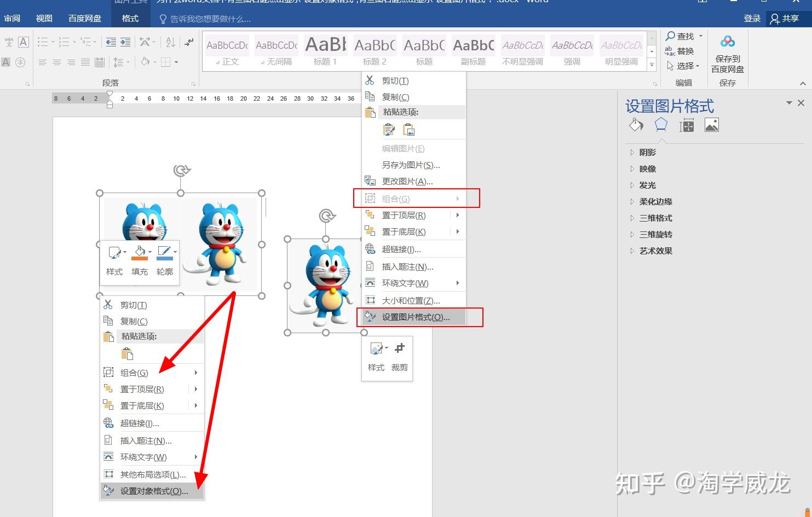Click 裁剪 crop on the mini toolbar
This screenshot has width=812, height=517.
click(x=400, y=357)
